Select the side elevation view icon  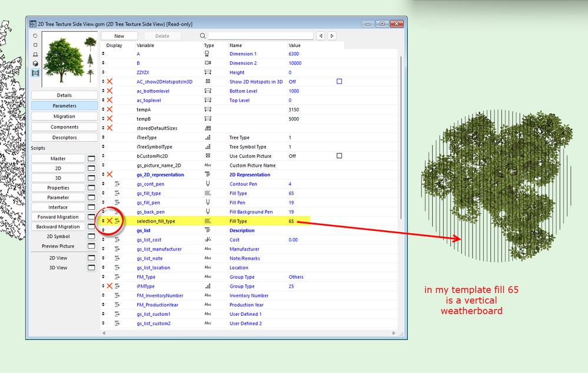(x=35, y=54)
